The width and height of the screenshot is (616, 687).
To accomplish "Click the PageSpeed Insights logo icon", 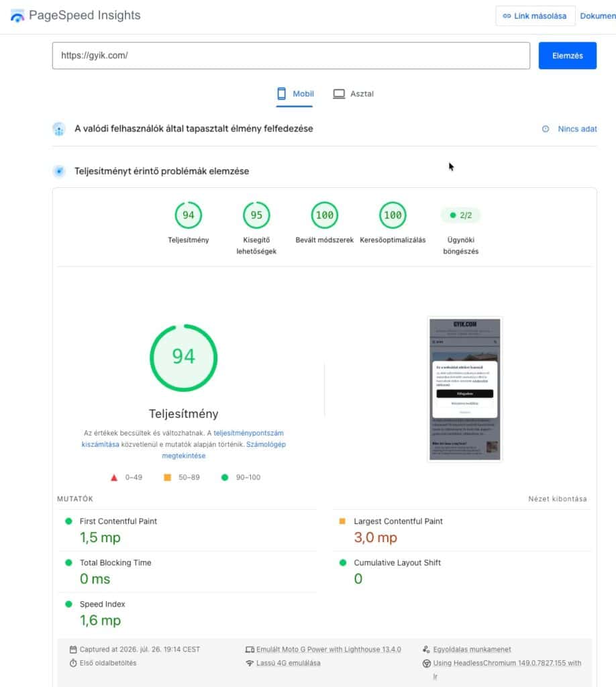I will pyautogui.click(x=17, y=16).
